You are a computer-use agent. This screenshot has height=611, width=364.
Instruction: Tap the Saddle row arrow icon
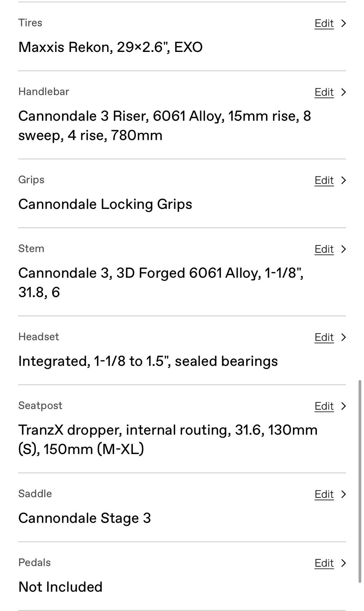(x=343, y=494)
